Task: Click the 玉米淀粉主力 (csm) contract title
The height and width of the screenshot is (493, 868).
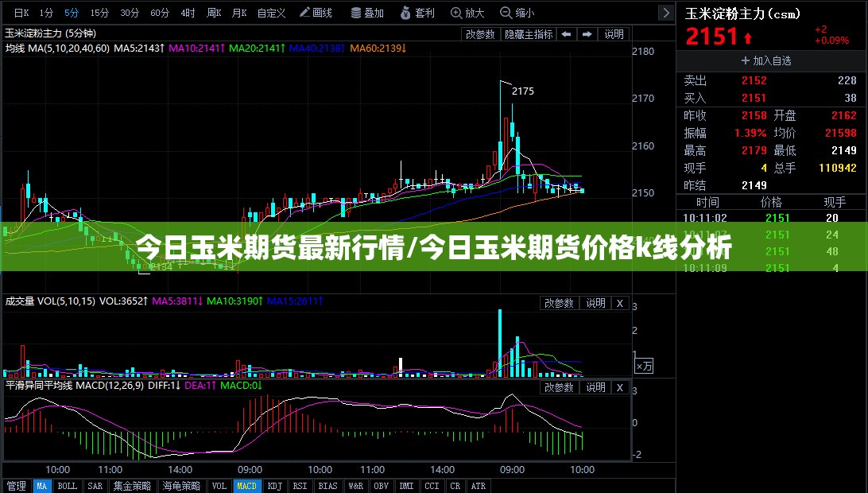Action: click(742, 14)
